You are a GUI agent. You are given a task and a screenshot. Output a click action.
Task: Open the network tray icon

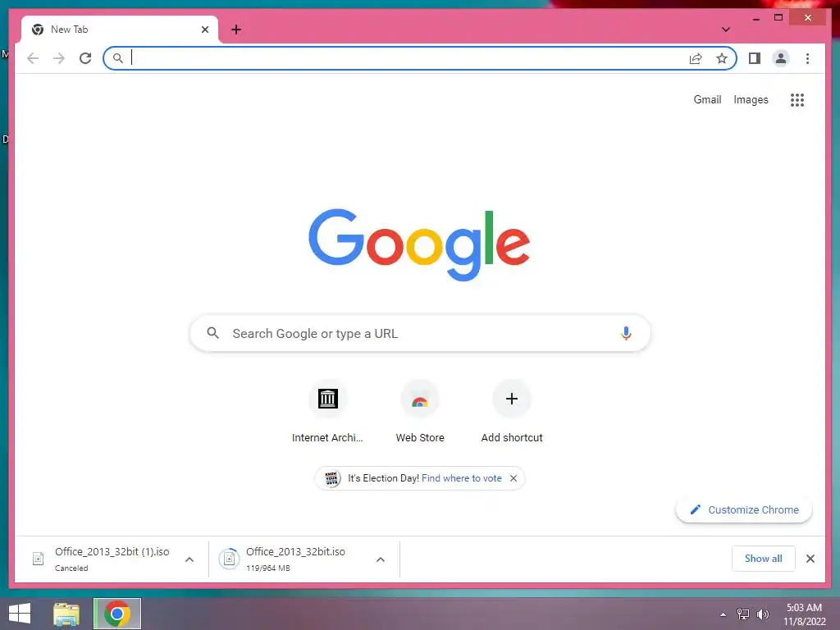coord(743,614)
